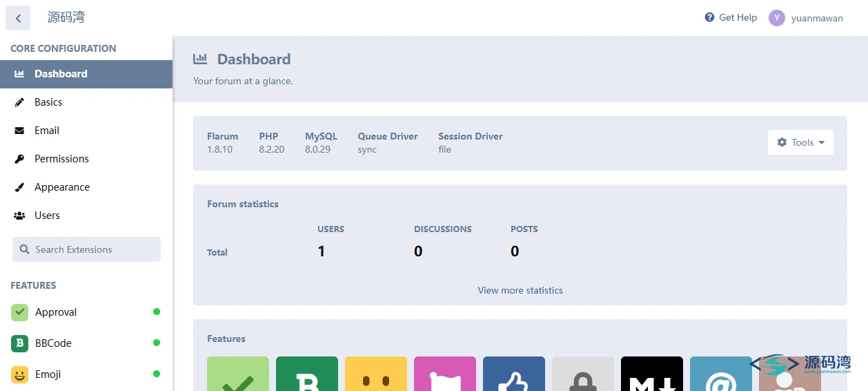Click the green status dot for Approval
Screen dimensions: 868x391
[x=157, y=312]
